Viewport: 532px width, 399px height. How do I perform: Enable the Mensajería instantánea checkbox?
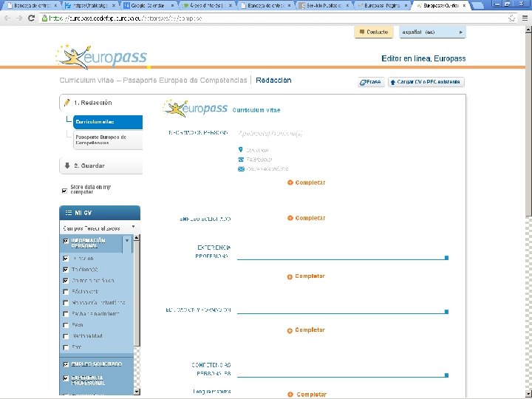pos(66,303)
